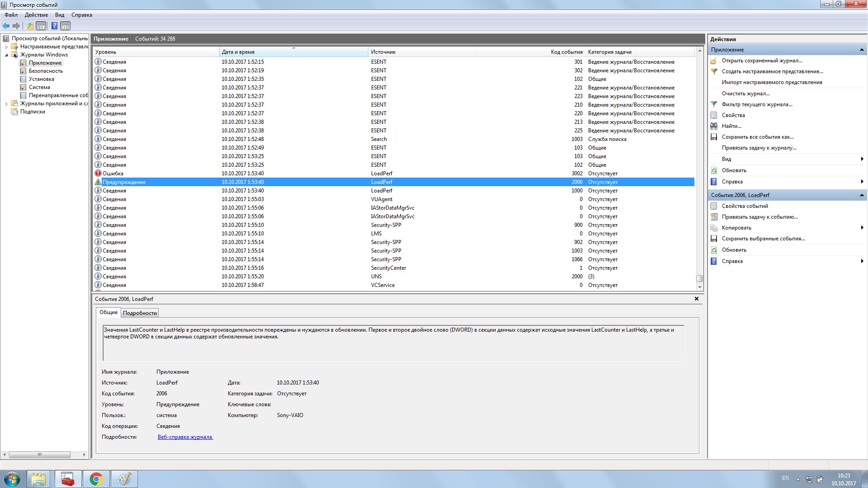Screen dimensions: 868x488
Task: Open Chrome from the taskbar
Action: 96,479
